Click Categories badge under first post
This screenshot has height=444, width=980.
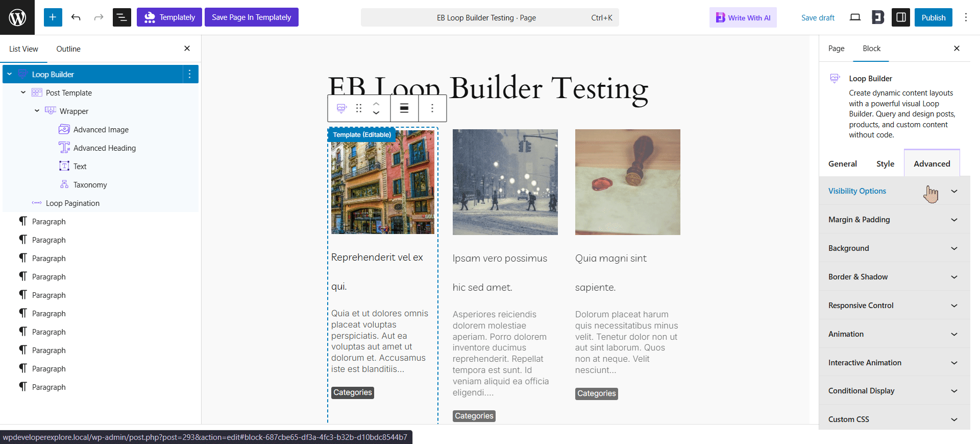tap(353, 392)
